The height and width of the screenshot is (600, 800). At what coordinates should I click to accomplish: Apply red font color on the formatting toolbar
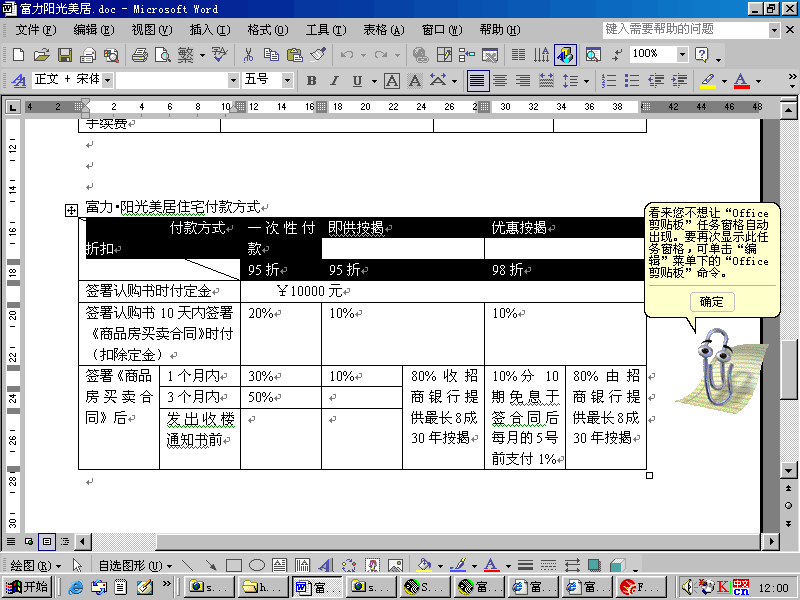(742, 81)
